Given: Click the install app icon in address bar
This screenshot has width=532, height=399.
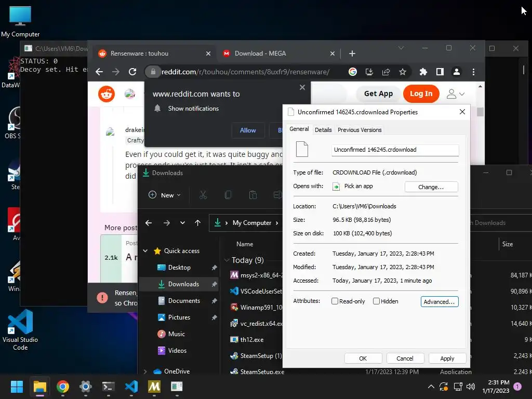Looking at the screenshot, I should 369,72.
